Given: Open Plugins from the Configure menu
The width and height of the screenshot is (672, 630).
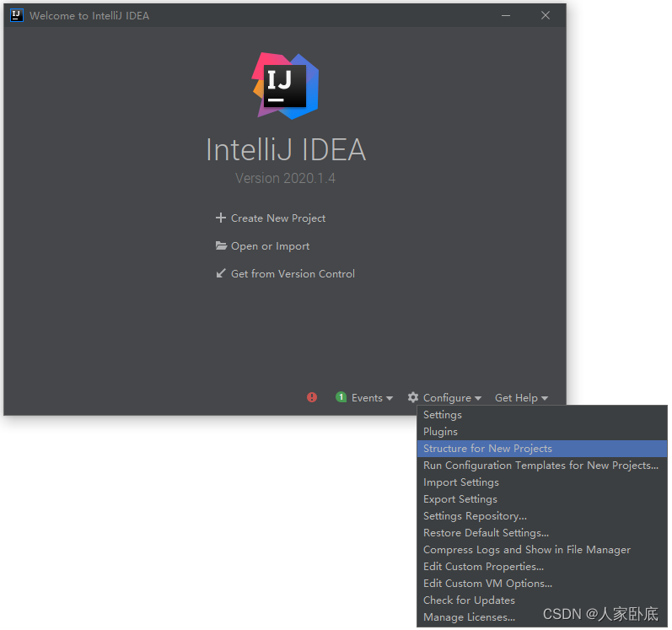Looking at the screenshot, I should [543, 433].
